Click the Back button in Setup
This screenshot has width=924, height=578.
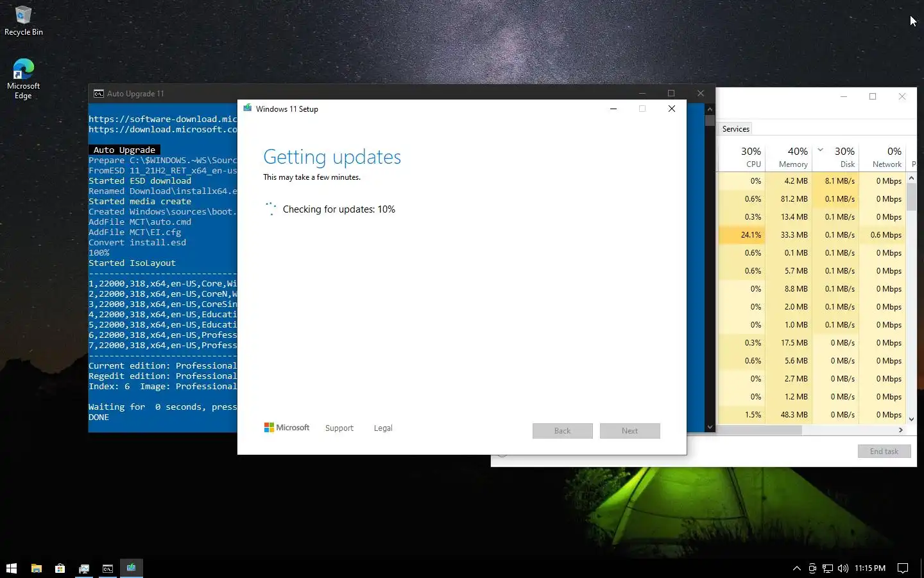coord(562,431)
